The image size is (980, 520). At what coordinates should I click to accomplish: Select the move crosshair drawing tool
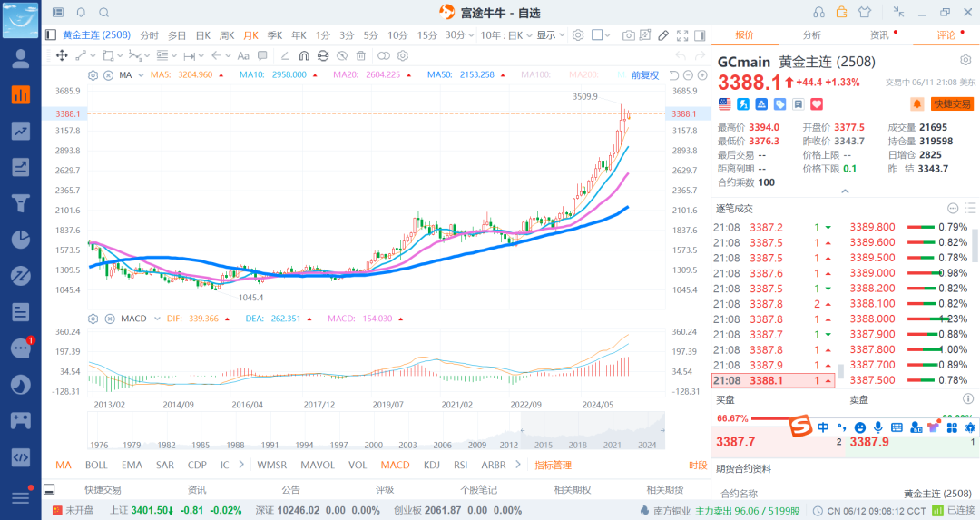coord(62,55)
